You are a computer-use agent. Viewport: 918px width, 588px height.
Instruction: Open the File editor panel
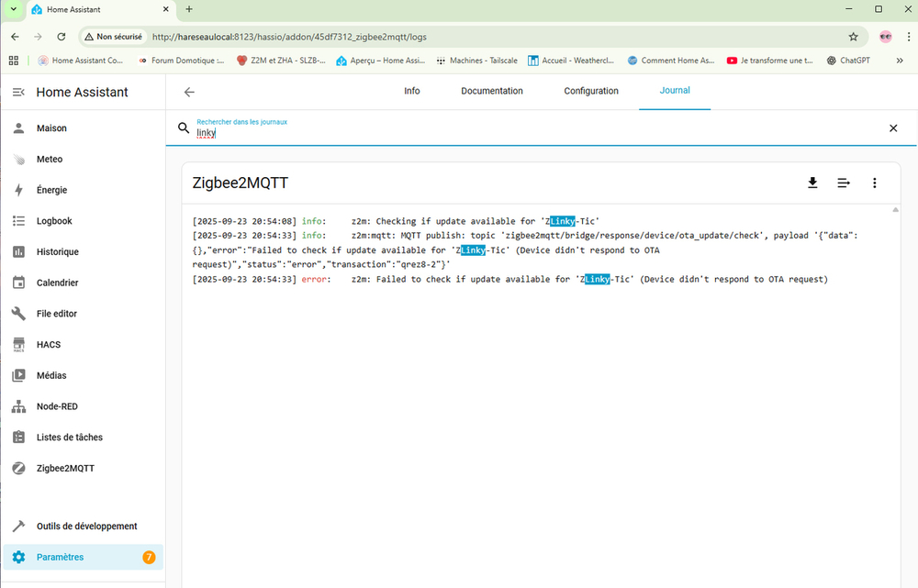click(x=84, y=314)
